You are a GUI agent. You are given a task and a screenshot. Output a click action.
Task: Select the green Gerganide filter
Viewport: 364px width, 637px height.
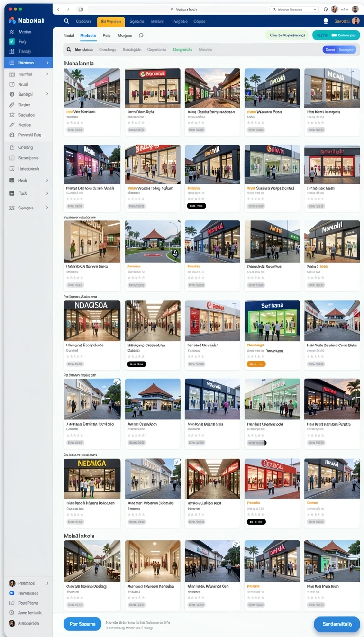(x=182, y=49)
